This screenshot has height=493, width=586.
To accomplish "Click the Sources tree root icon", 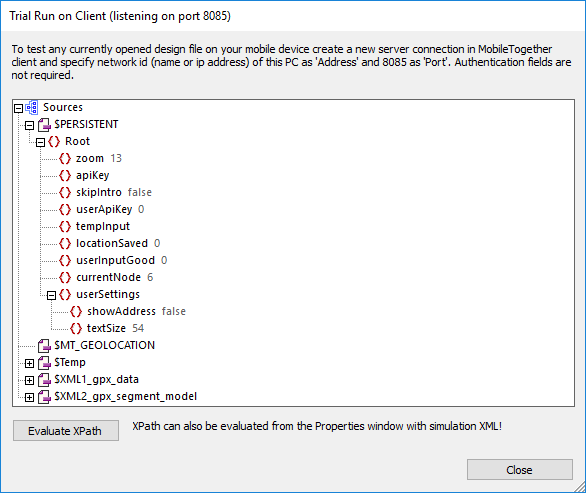I will tap(31, 108).
